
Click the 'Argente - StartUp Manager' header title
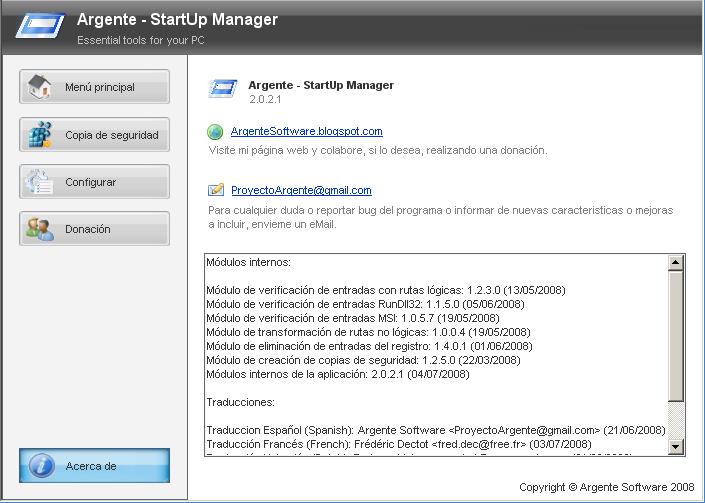pos(177,19)
